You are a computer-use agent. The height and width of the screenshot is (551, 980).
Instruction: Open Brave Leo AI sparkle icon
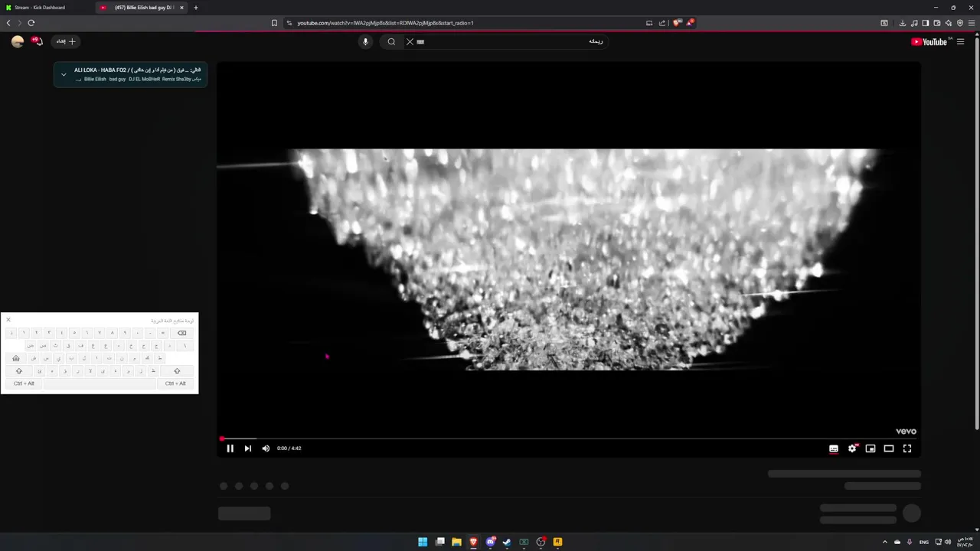click(x=949, y=23)
